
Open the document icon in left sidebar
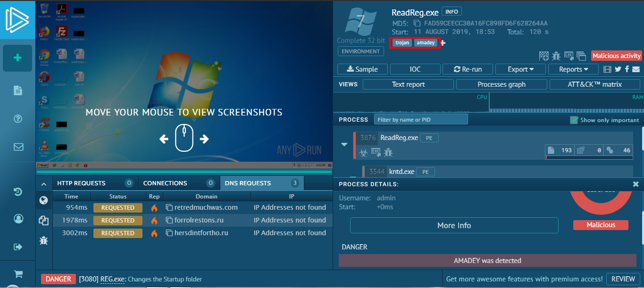18,91
